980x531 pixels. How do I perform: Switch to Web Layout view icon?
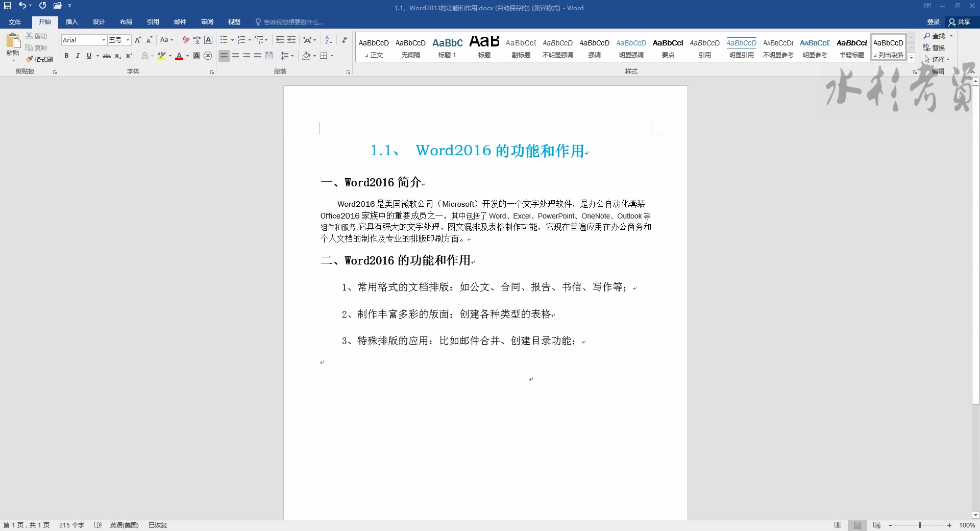click(877, 525)
